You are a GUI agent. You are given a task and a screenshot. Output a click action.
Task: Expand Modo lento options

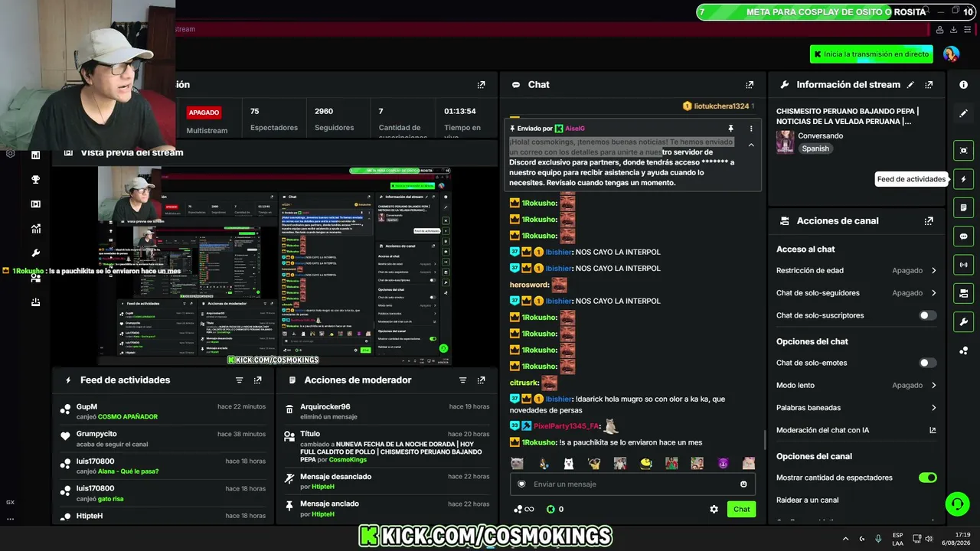click(857, 386)
